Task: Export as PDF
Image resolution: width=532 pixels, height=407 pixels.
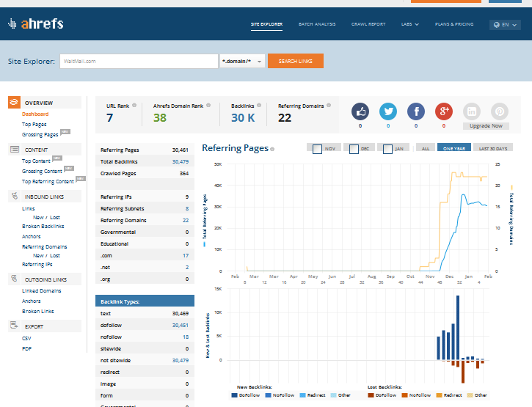Action: pyautogui.click(x=27, y=348)
